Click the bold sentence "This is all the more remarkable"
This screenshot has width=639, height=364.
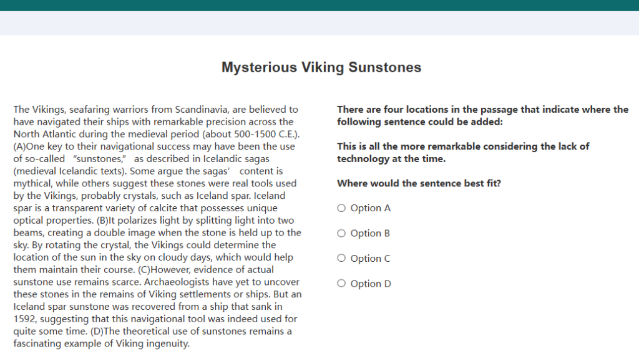pyautogui.click(x=463, y=152)
